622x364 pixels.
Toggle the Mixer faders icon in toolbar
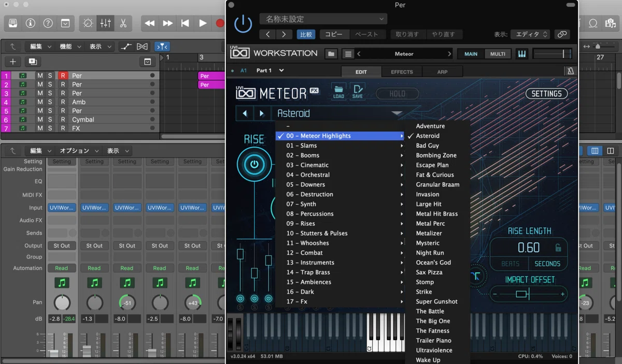(x=106, y=23)
